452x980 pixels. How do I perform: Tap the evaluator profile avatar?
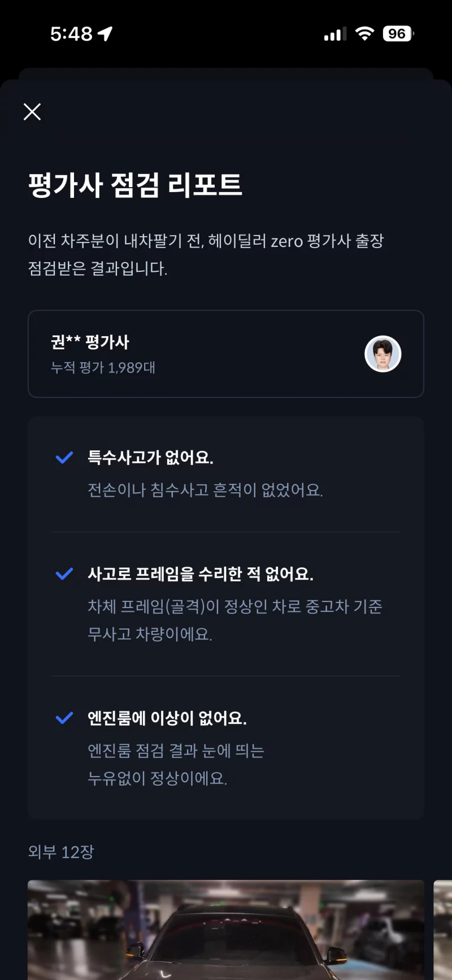point(383,354)
